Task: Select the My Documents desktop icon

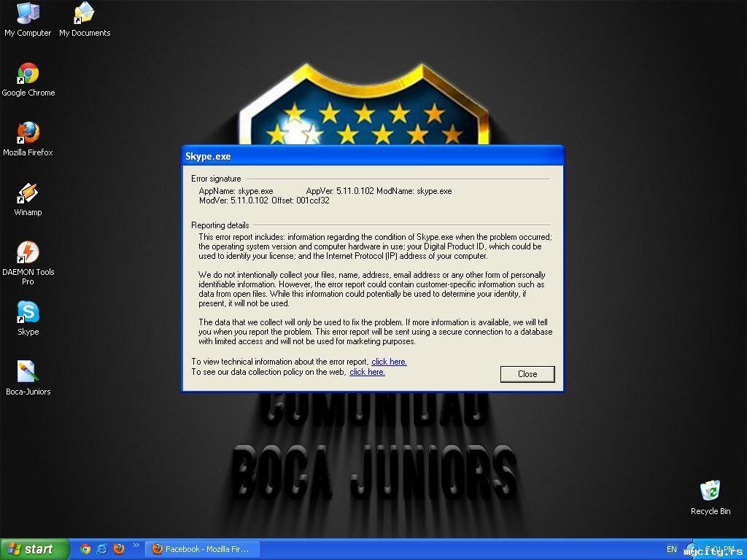Action: point(85,20)
